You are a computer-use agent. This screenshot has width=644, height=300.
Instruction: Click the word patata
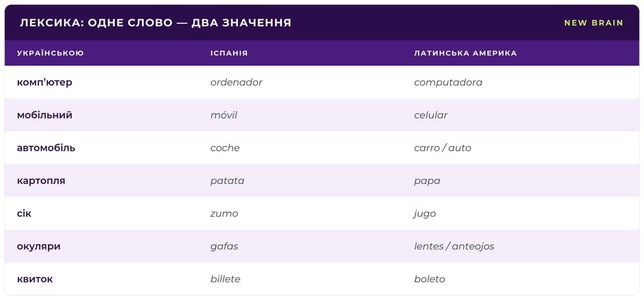point(227,181)
